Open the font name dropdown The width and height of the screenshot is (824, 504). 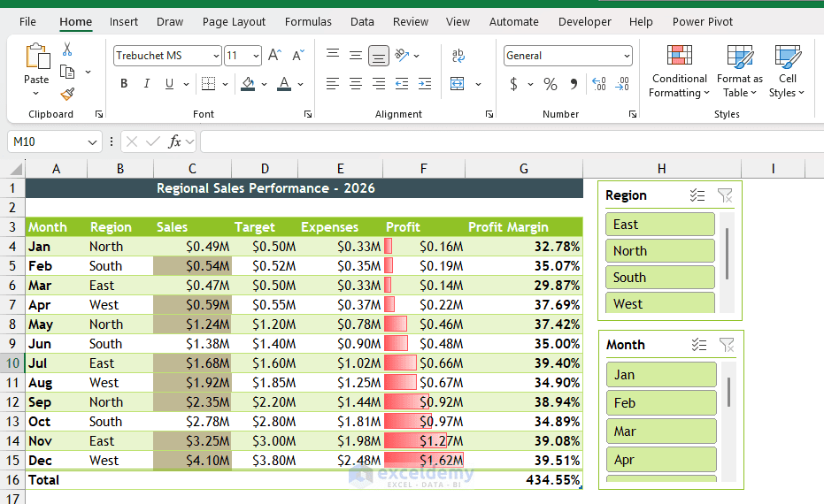point(216,56)
